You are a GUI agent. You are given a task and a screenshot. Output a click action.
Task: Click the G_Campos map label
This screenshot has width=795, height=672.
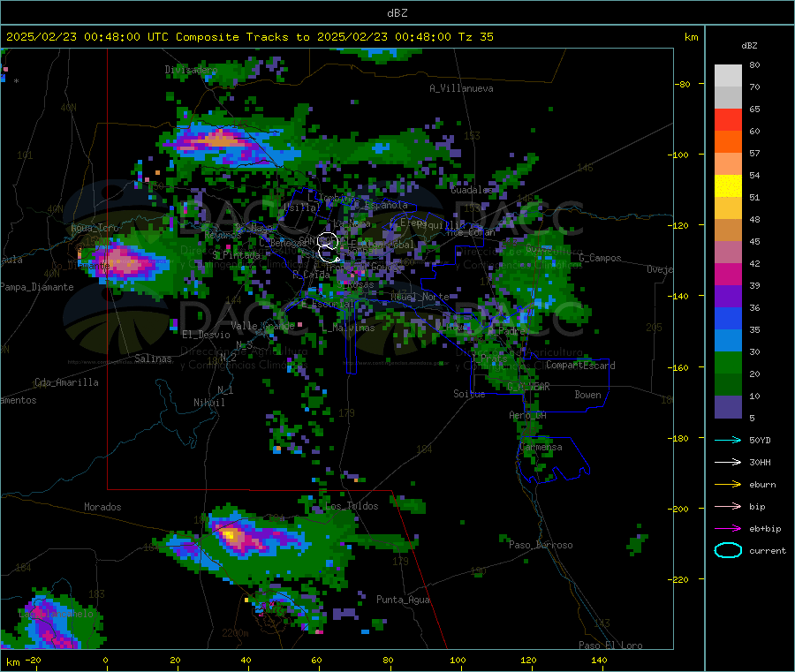[600, 258]
